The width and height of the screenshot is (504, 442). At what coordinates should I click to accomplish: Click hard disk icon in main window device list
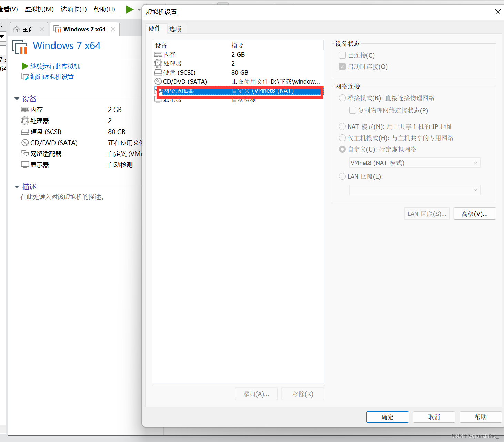(x=25, y=132)
